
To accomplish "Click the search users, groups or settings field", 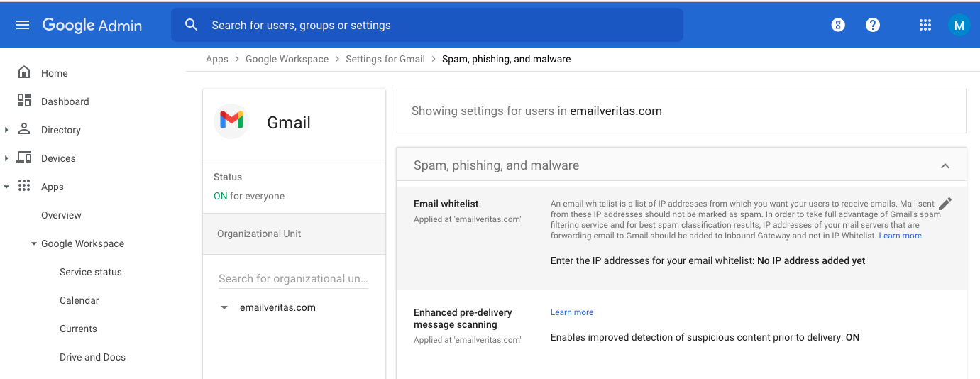I will pyautogui.click(x=427, y=25).
